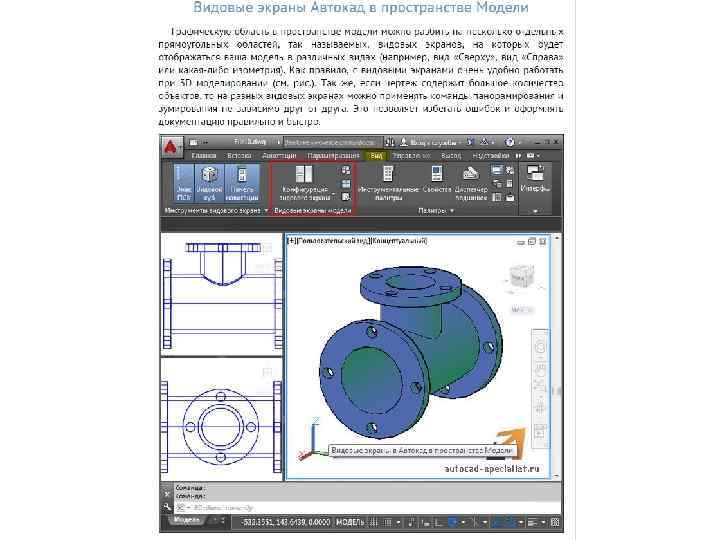This screenshot has width=720, height=540.
Task: Toggle the grid display icon in status bar
Action: point(374,522)
